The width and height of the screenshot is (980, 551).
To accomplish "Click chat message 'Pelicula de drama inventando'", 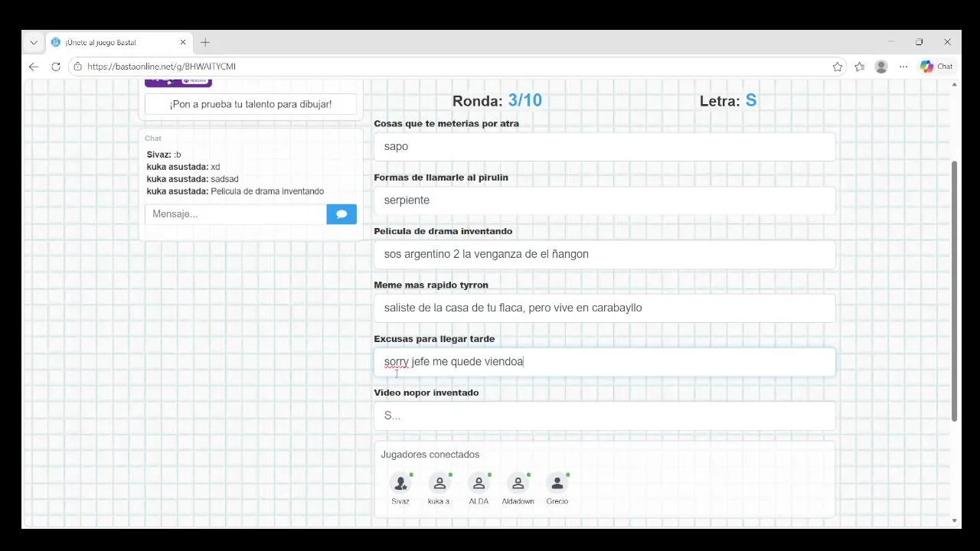I will point(267,191).
